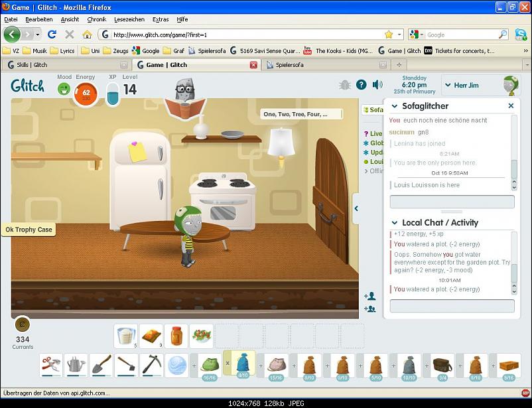Collapse the Sofaglitcher chat panel
532x408 pixels.
click(395, 106)
